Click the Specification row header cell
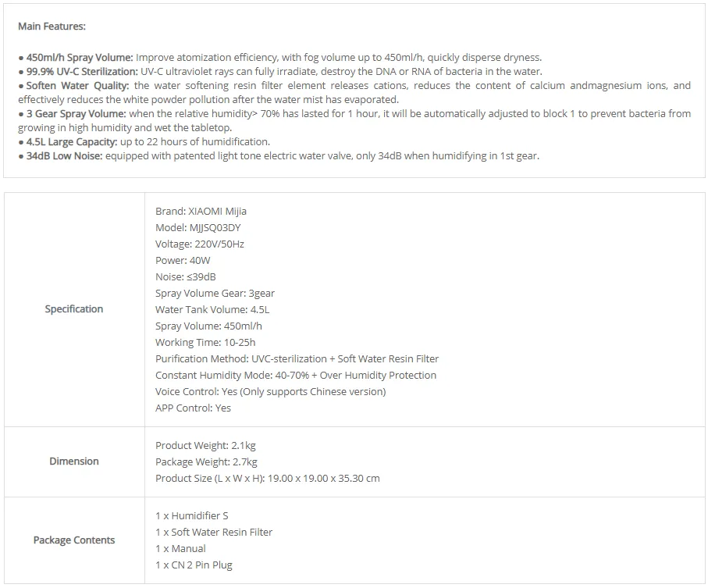Viewport: 708px width, 588px height. coord(74,309)
